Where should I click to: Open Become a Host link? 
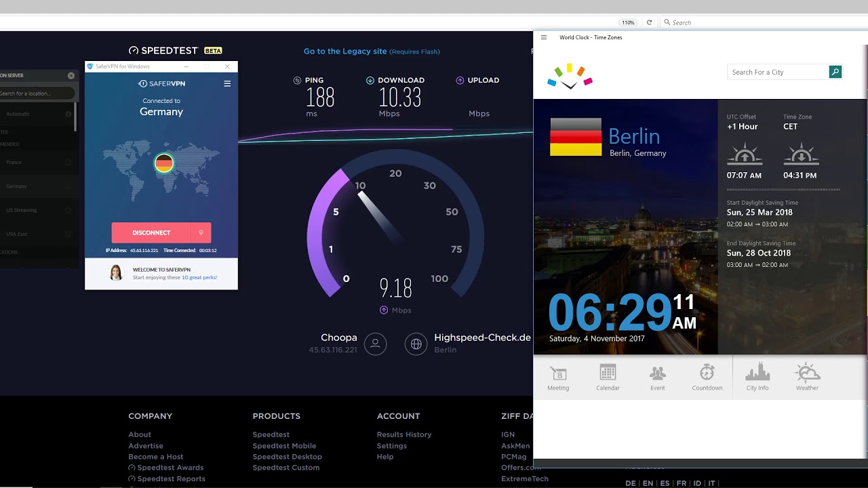(x=156, y=457)
